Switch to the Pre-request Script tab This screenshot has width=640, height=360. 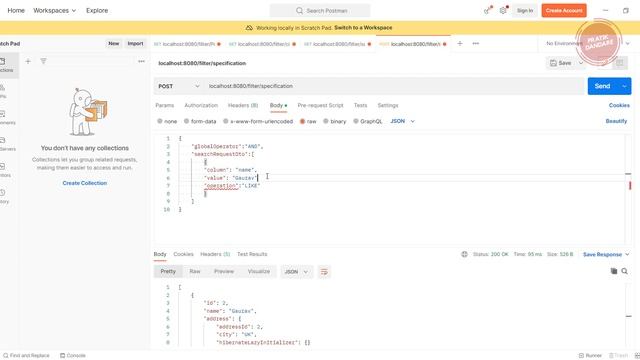click(320, 105)
